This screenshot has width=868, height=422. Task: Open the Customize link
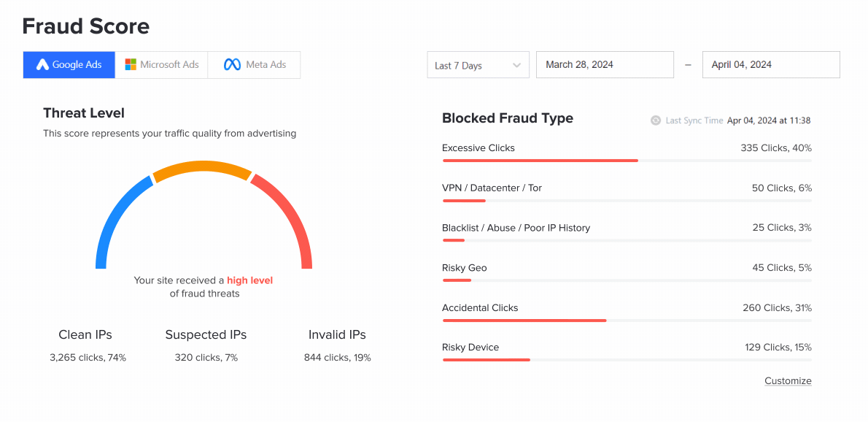[788, 380]
